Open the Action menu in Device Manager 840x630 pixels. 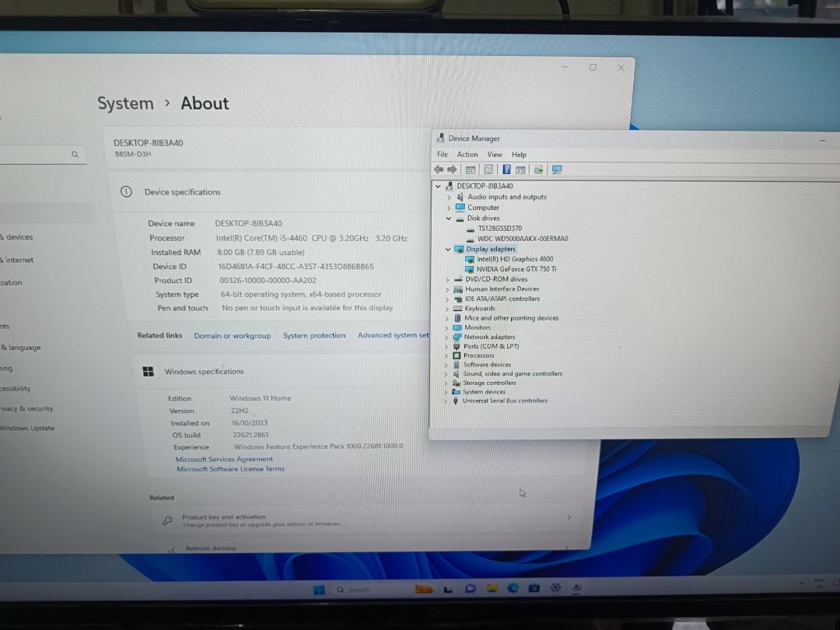pos(467,154)
